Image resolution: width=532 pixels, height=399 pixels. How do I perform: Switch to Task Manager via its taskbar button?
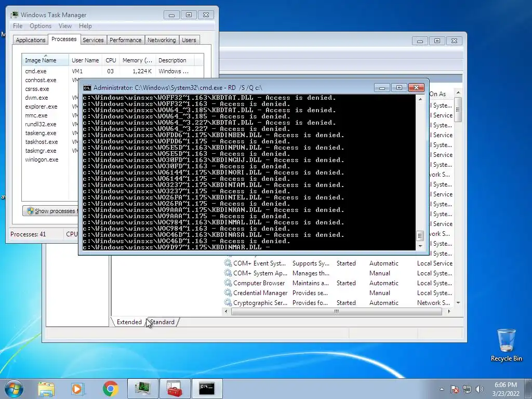pos(142,389)
